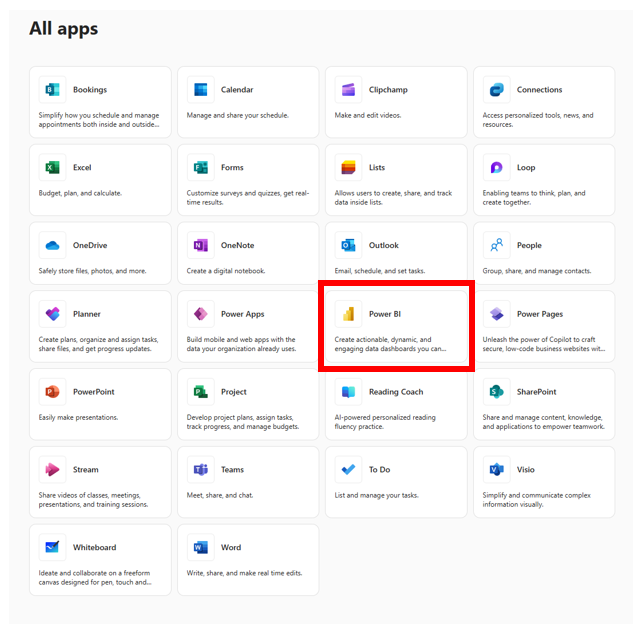This screenshot has width=642, height=637.
Task: Click 'Group, share, and manage contacts.' text
Action: point(537,271)
